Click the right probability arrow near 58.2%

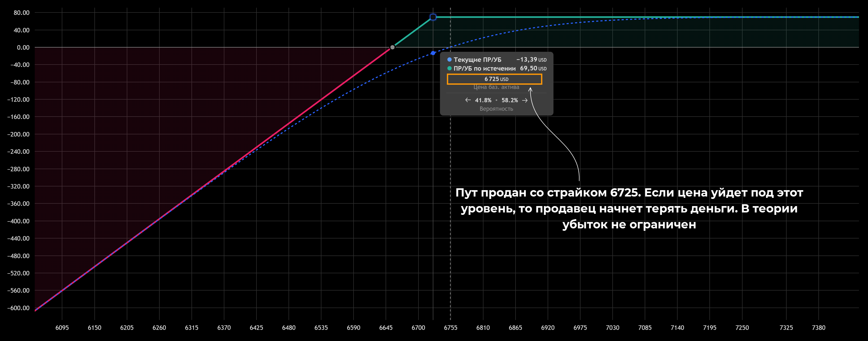pyautogui.click(x=525, y=100)
